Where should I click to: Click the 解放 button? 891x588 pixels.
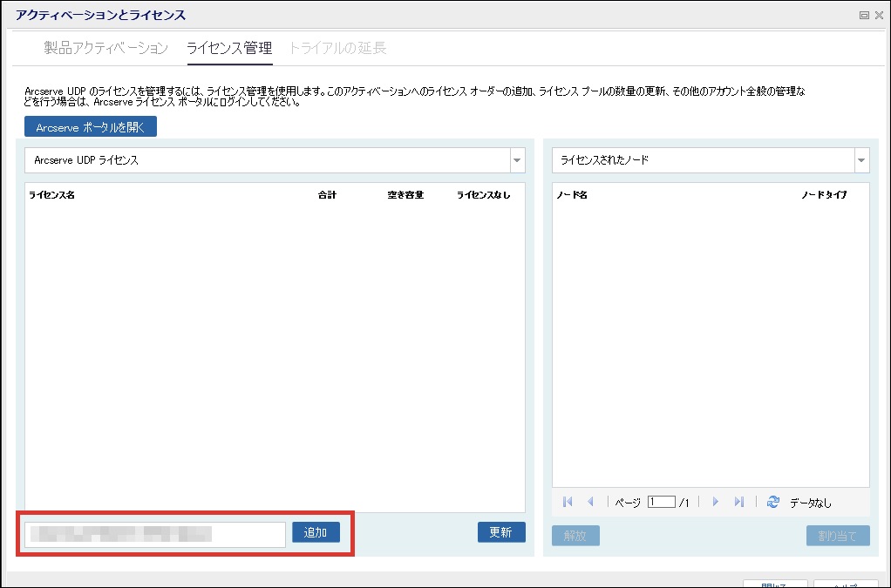[575, 536]
